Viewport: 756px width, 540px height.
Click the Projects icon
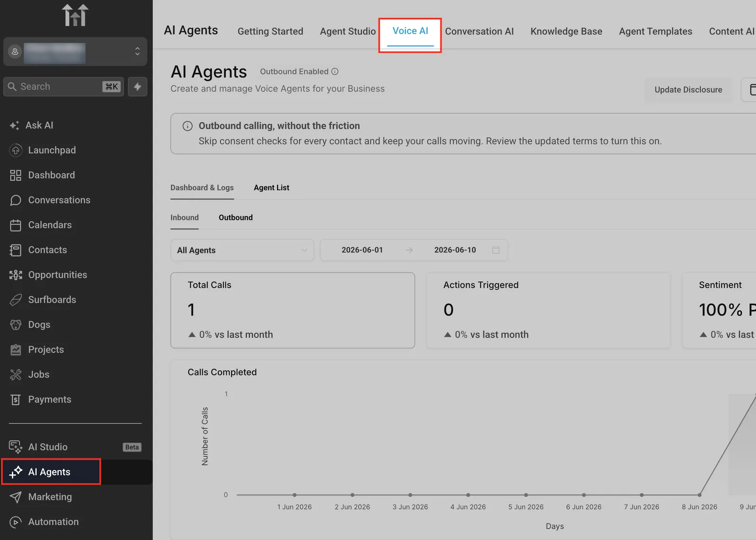point(16,350)
